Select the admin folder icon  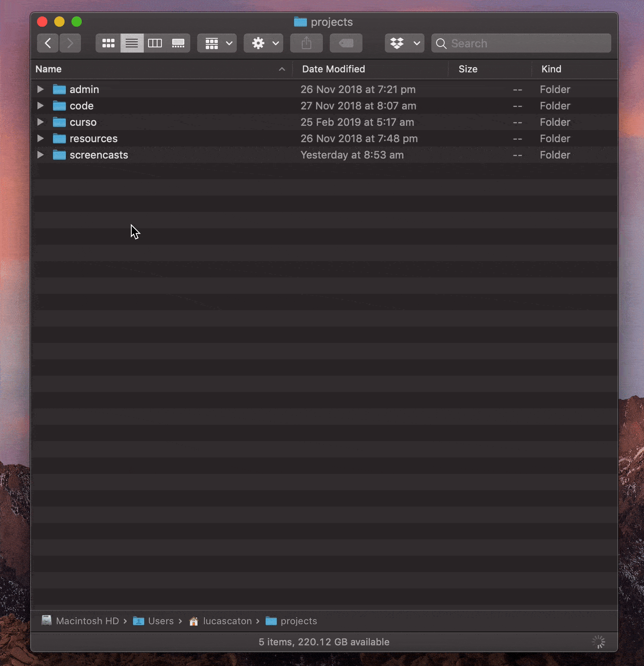pos(59,89)
